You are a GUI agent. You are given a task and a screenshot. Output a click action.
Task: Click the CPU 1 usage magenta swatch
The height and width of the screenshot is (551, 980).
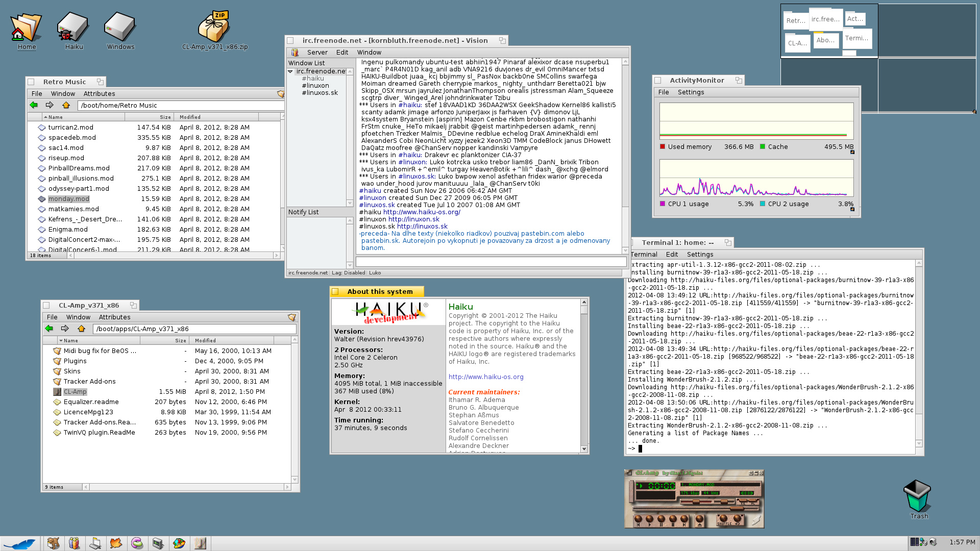pyautogui.click(x=663, y=204)
